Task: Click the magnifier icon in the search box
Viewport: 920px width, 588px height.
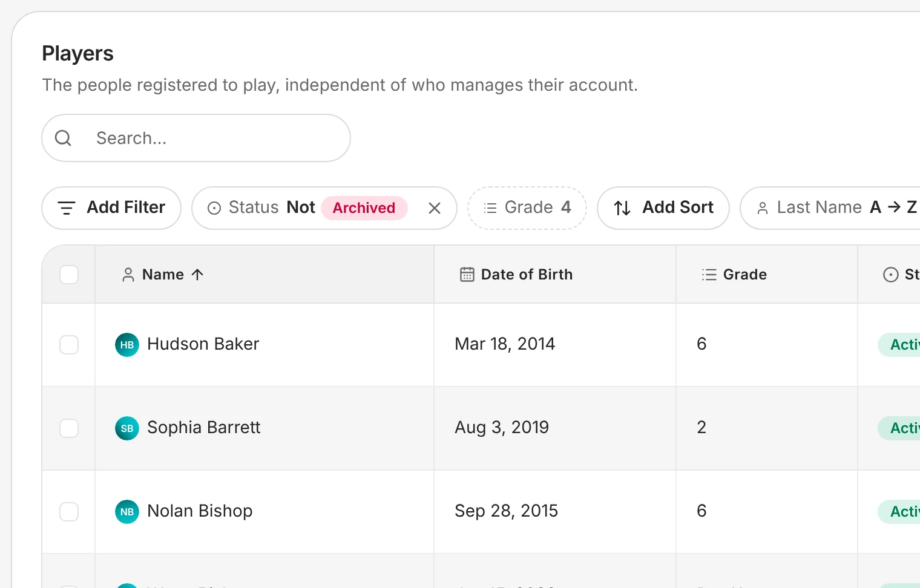Action: click(x=63, y=138)
